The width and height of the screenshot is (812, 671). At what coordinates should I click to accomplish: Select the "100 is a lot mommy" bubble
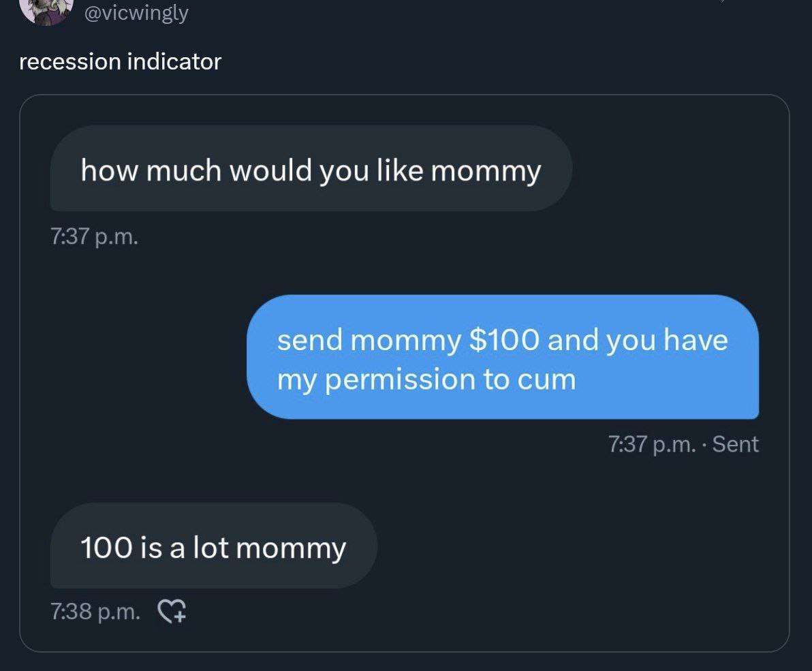click(x=213, y=546)
